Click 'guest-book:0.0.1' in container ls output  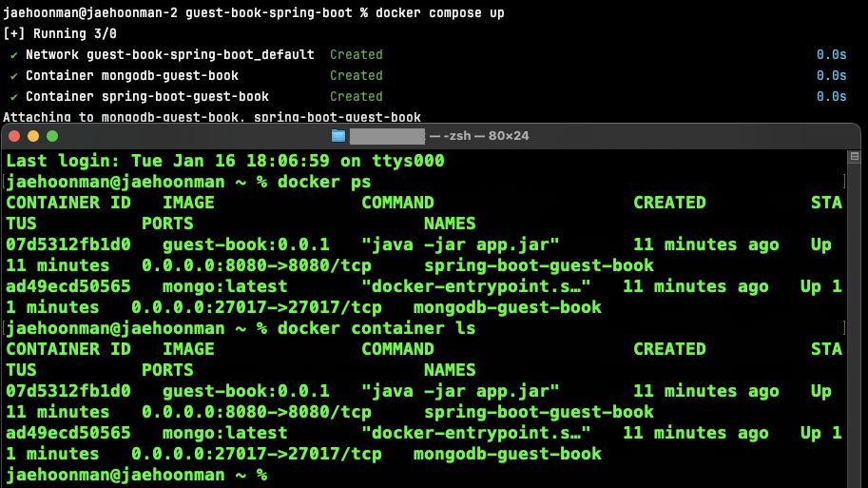pos(246,392)
